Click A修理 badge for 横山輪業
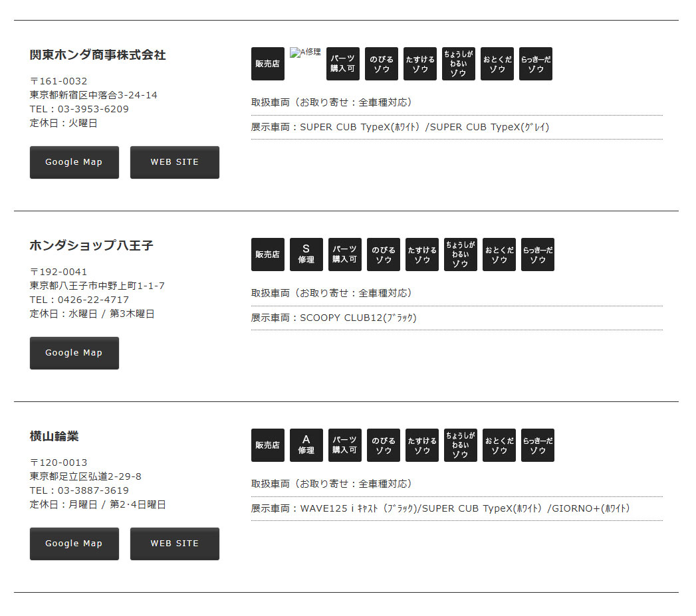696x616 pixels. (306, 445)
